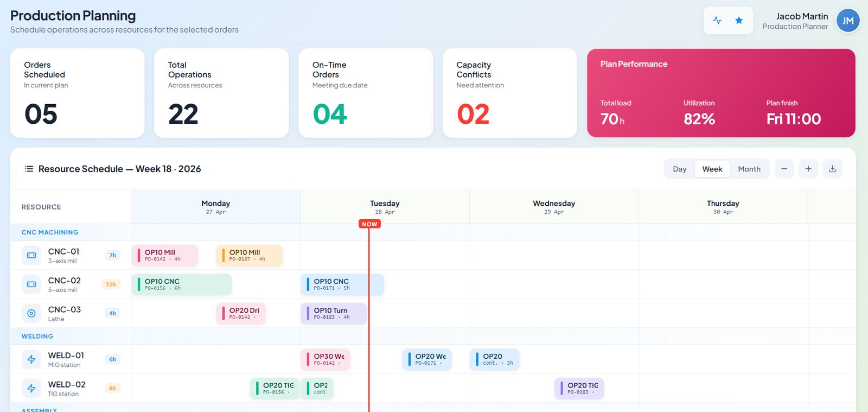Image resolution: width=868 pixels, height=412 pixels.
Task: Click the 82% Utilization value
Action: pos(699,119)
